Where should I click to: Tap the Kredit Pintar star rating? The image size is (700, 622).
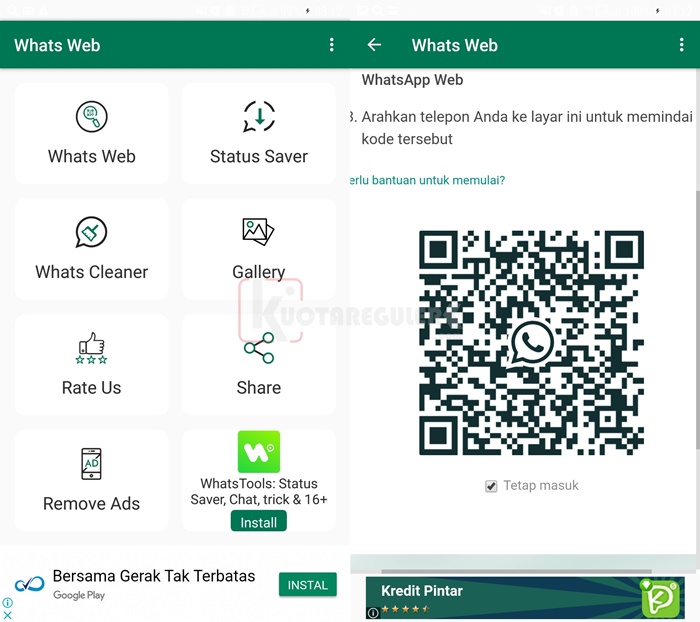coord(405,609)
